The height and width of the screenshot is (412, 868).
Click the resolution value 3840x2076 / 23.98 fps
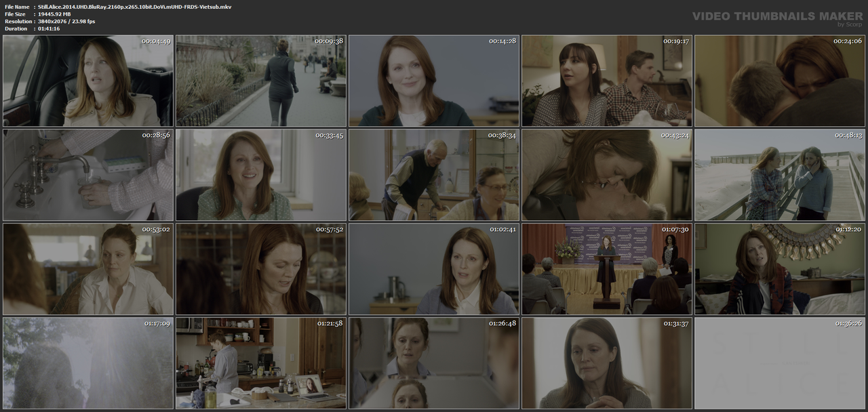[66, 21]
